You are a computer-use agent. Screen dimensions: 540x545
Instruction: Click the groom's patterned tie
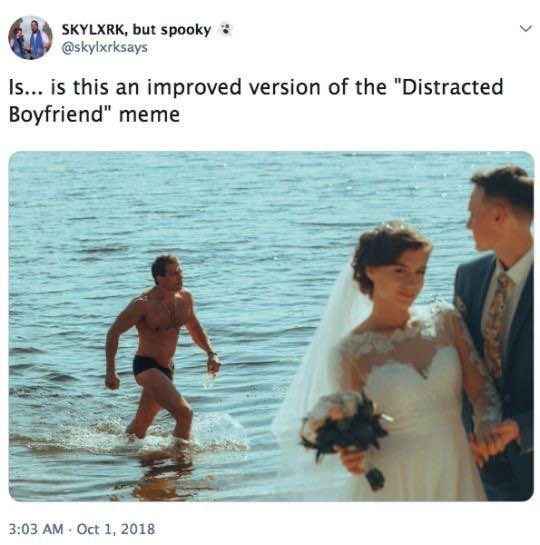[x=496, y=322]
